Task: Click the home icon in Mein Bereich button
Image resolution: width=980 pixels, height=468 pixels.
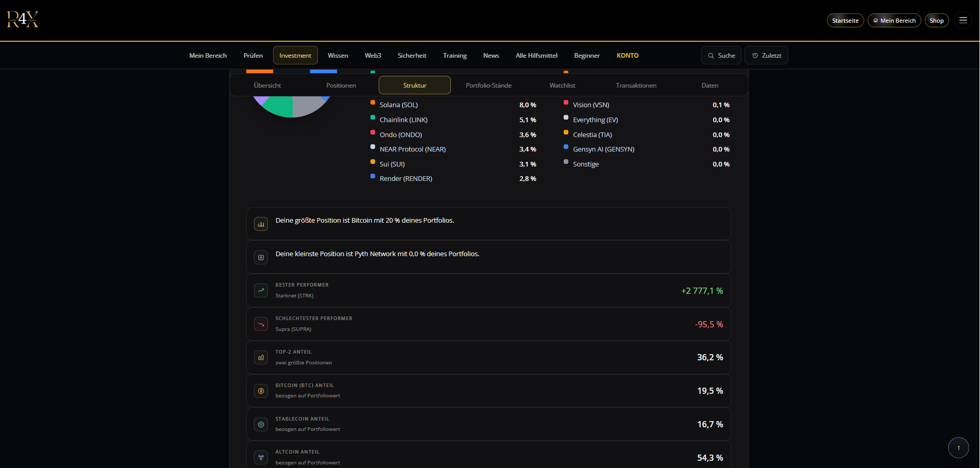Action: [875, 21]
